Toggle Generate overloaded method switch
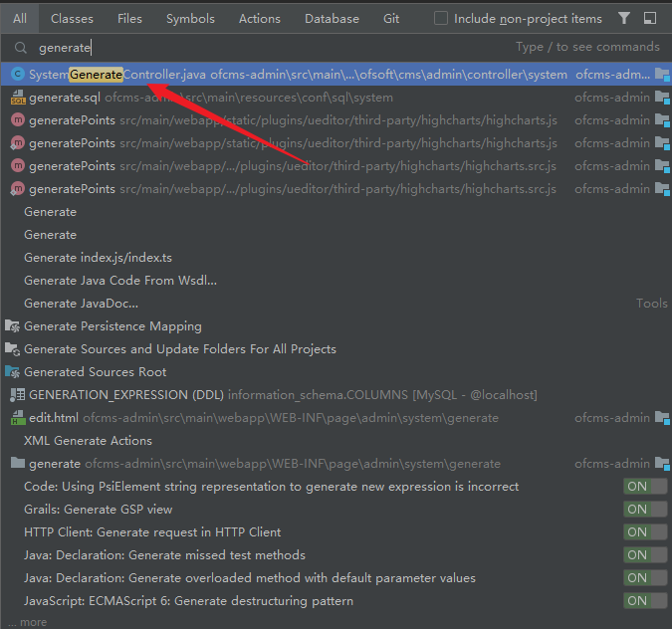The height and width of the screenshot is (629, 672). point(645,578)
